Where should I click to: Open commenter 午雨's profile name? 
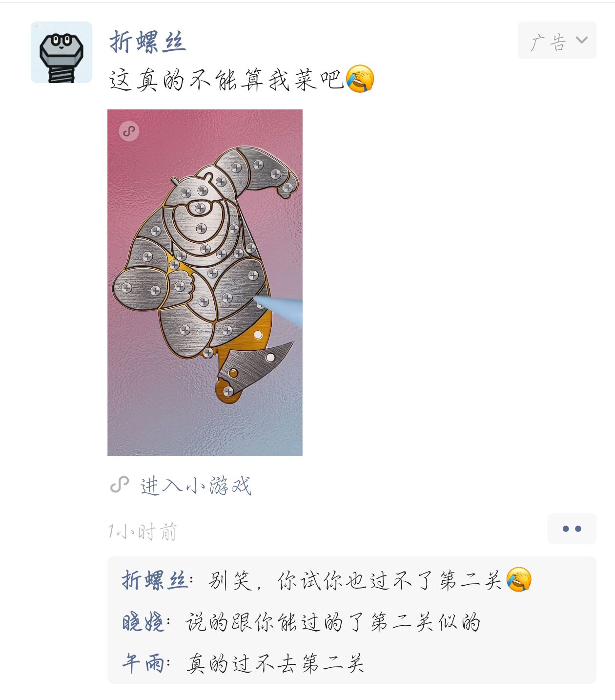pyautogui.click(x=143, y=663)
